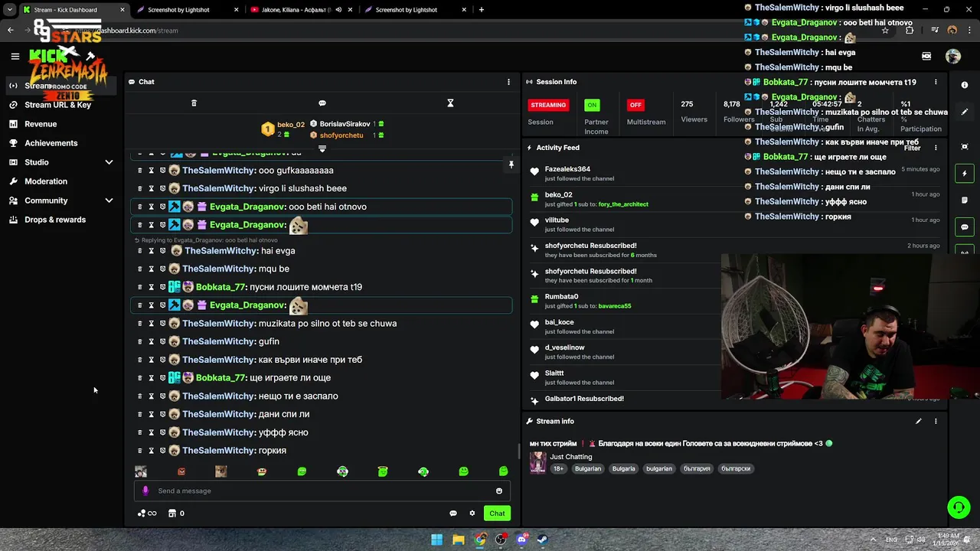980x551 pixels.
Task: Open Moderation in sidebar
Action: pos(46,181)
